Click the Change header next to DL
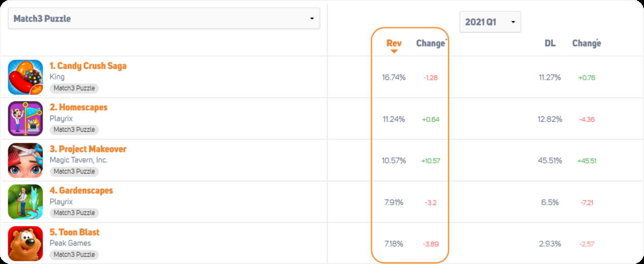 586,43
